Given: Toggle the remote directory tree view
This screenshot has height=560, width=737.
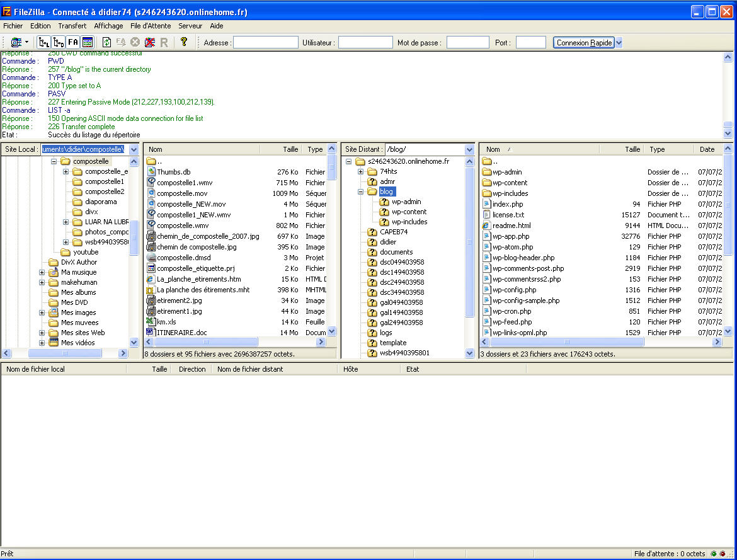Looking at the screenshot, I should coord(59,42).
